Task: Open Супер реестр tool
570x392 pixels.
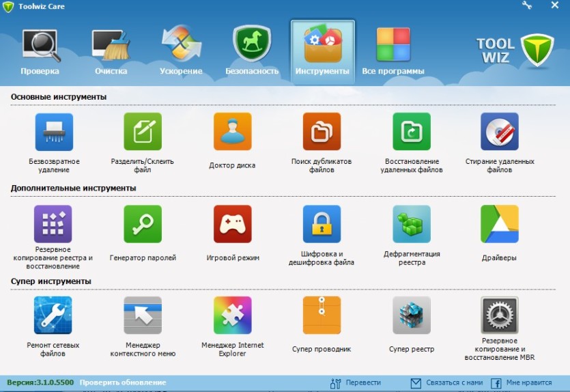Action: [412, 316]
